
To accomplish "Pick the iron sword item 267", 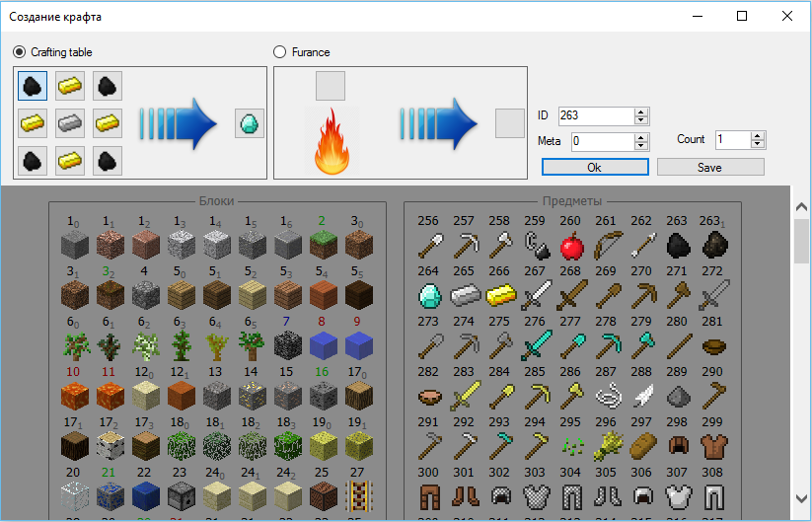I will click(x=537, y=295).
